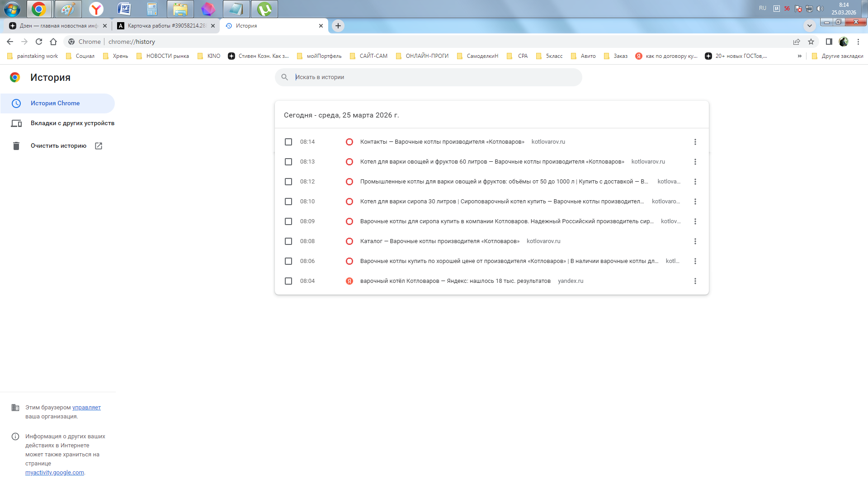Image resolution: width=868 pixels, height=488 pixels.
Task: Open Chrome's three-dot main menu
Action: tap(858, 42)
